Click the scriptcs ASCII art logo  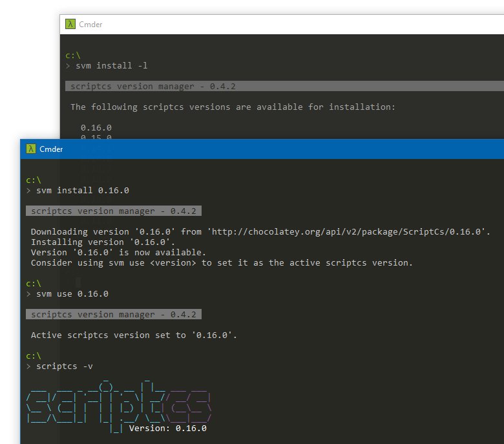tap(119, 406)
